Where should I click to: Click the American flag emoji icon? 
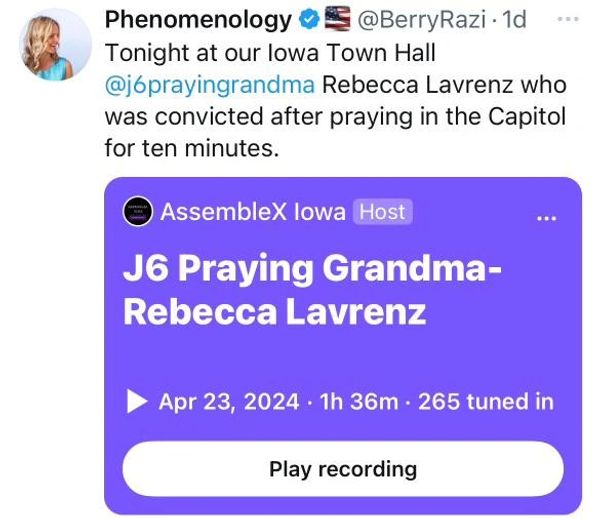tap(335, 19)
